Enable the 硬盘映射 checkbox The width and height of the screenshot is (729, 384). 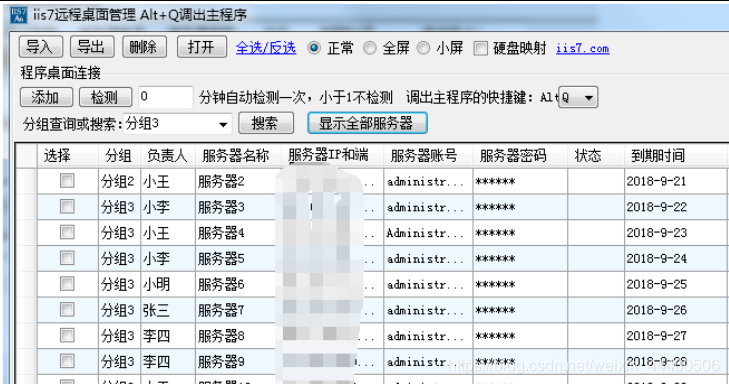480,48
